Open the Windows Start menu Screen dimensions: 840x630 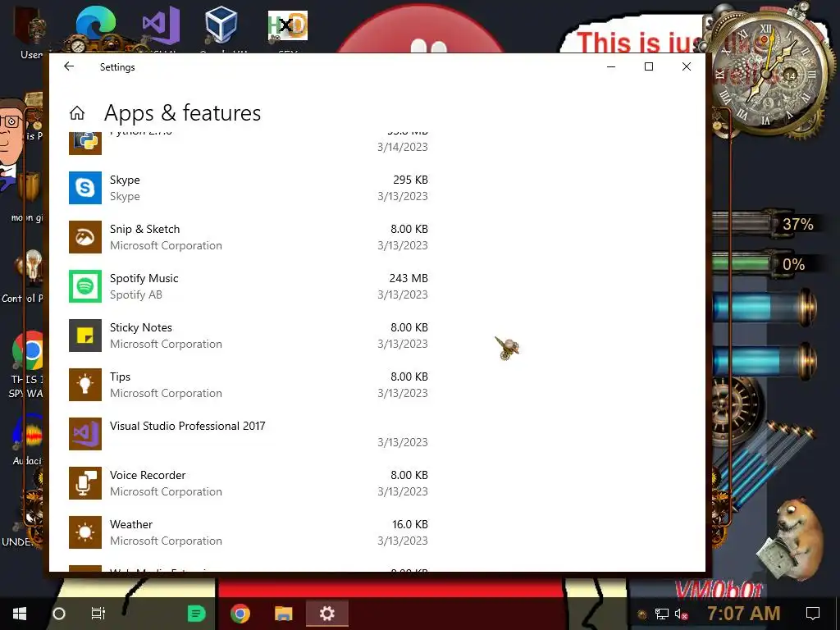click(x=20, y=614)
